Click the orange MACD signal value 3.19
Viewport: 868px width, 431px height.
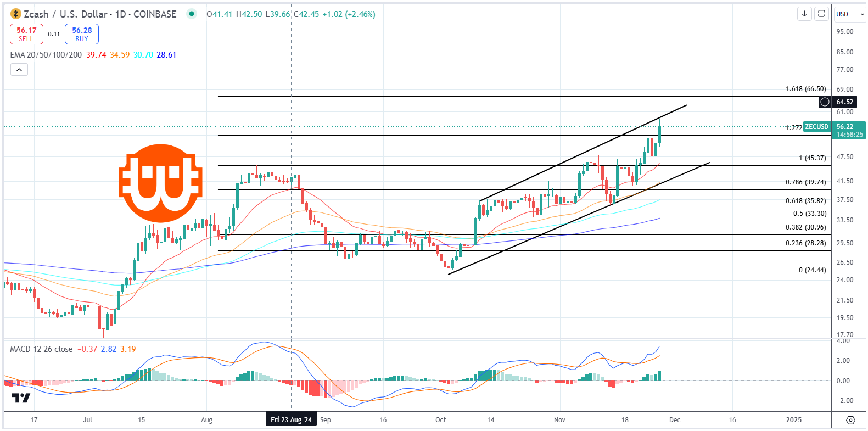[128, 349]
